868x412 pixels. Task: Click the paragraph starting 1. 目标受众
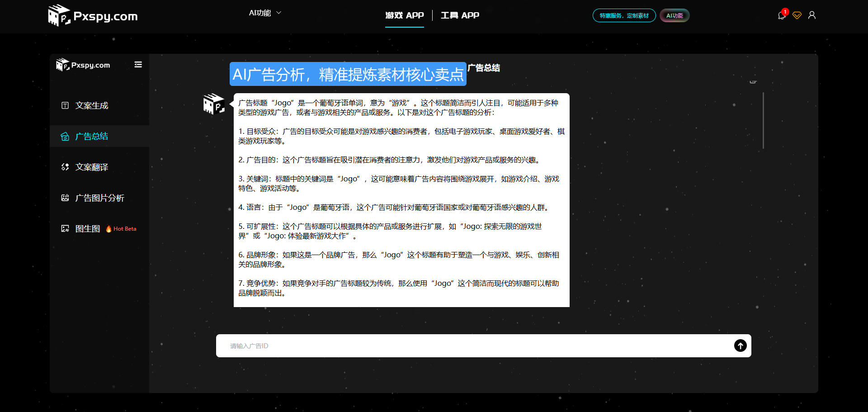[401, 136]
